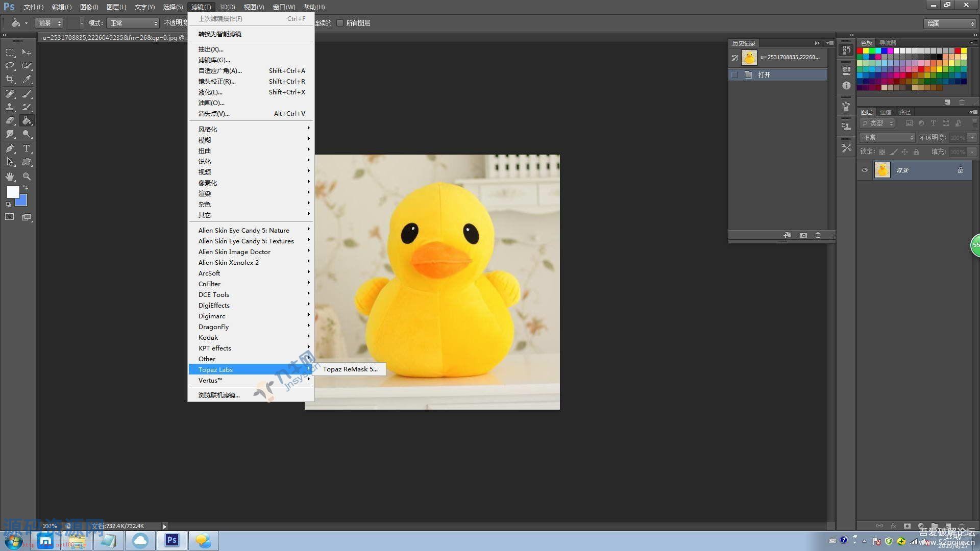This screenshot has width=980, height=551.
Task: Open the 液化 filter menu item
Action: 210,92
